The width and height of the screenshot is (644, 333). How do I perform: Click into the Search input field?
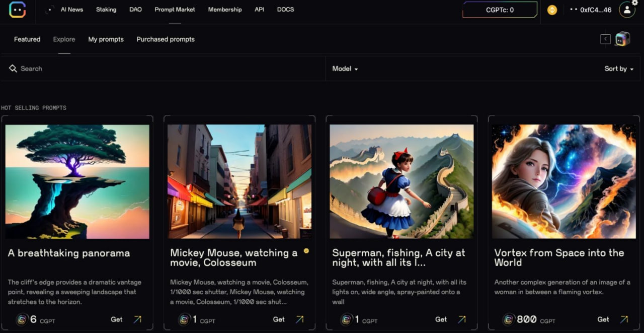click(x=163, y=69)
